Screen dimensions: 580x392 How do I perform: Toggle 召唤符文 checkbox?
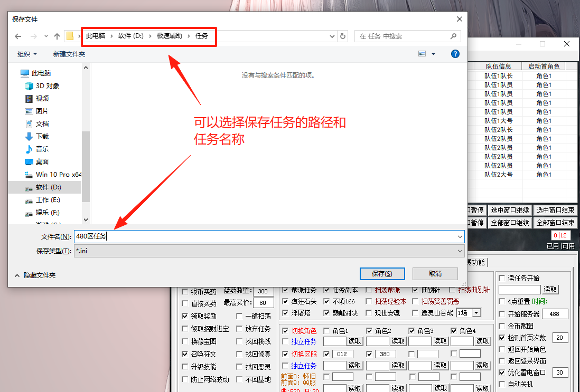185,354
